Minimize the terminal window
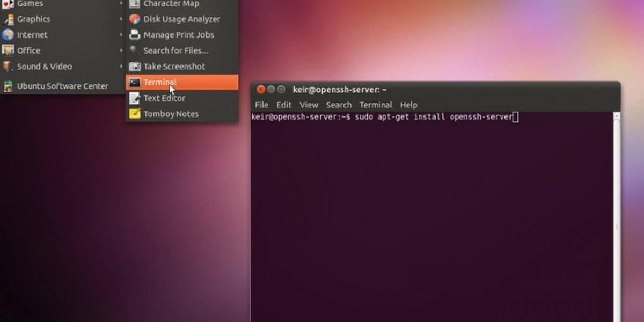Image resolution: width=644 pixels, height=322 pixels. tap(271, 90)
